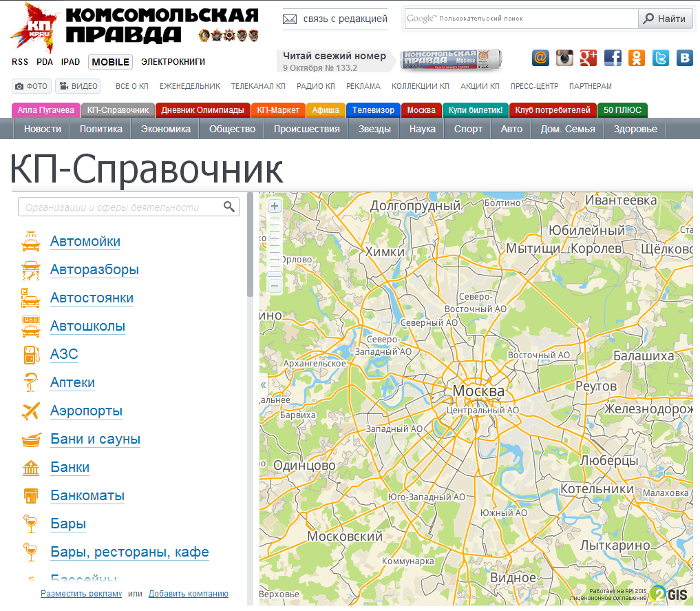Click the fuel pump icon beside АЗС

click(31, 354)
